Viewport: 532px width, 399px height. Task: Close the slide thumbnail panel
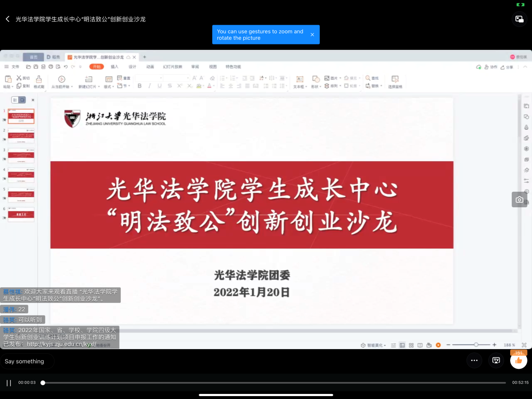(x=33, y=100)
